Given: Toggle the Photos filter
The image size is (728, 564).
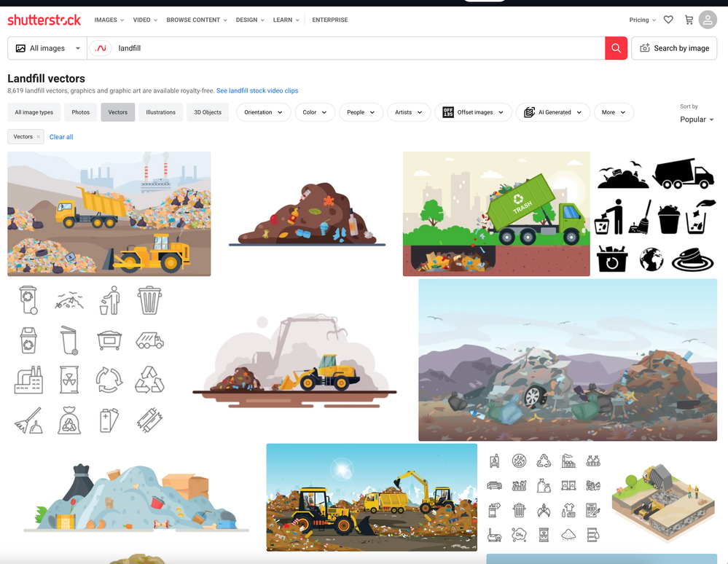Looking at the screenshot, I should coord(80,112).
